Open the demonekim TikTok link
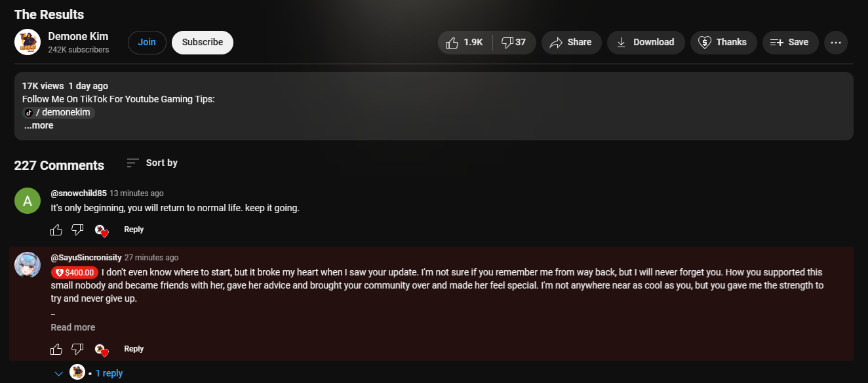Screen dimensions: 868x383 (59, 112)
